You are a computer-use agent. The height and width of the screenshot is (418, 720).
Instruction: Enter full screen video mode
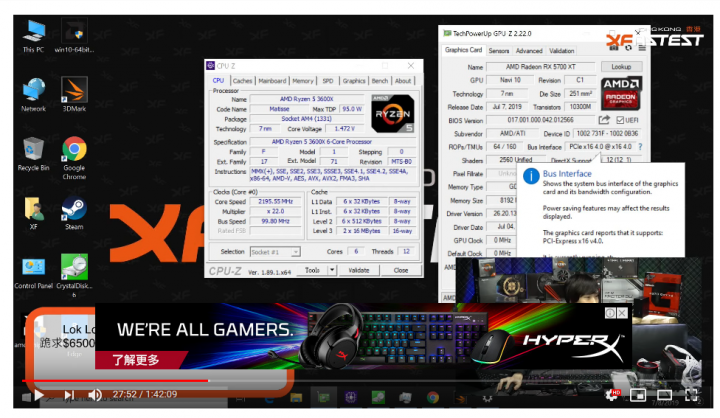click(x=691, y=394)
